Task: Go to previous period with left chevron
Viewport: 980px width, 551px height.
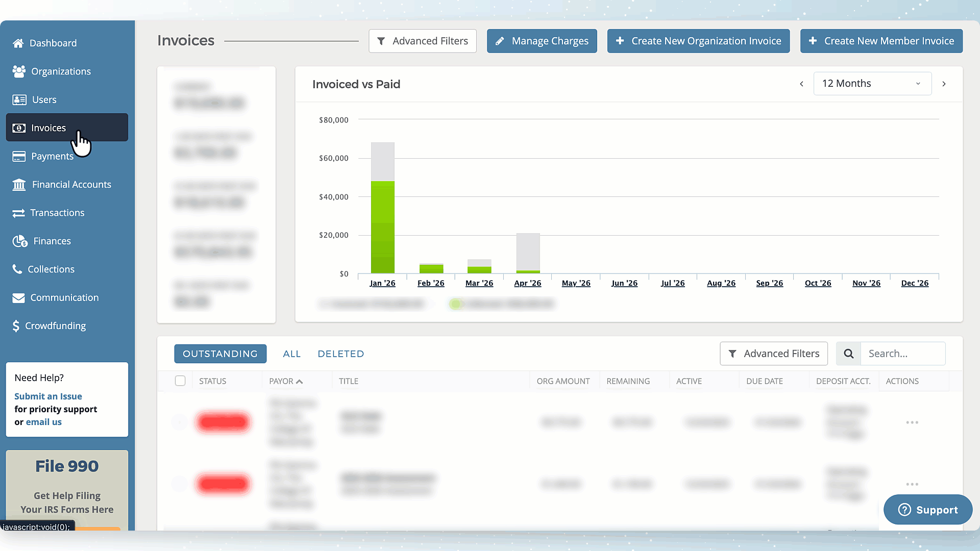Action: (x=801, y=84)
